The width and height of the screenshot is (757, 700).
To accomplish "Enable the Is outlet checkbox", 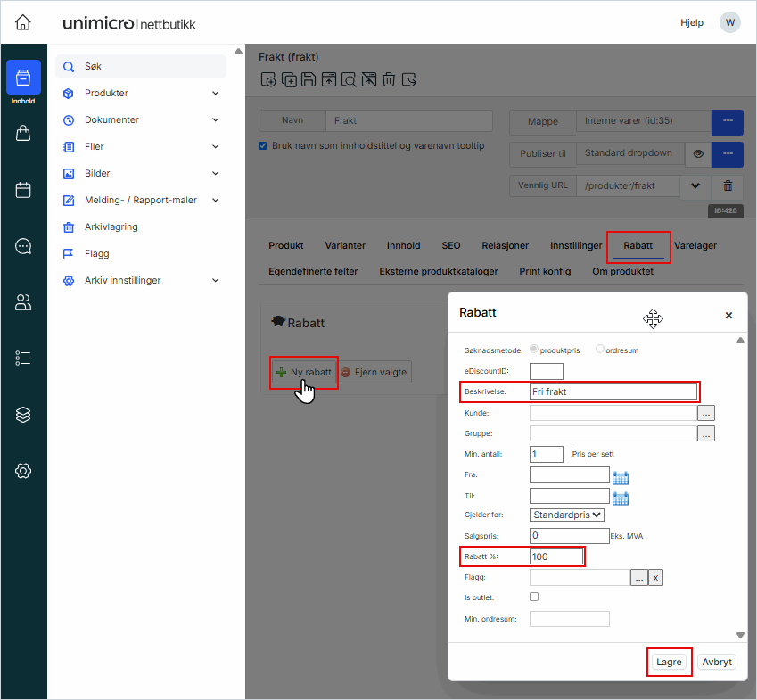I will (x=535, y=597).
